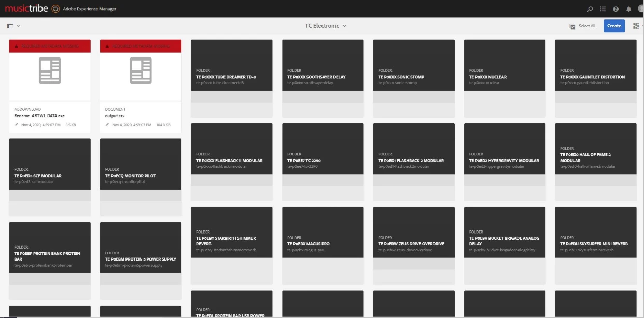Toggle the left rail panel icon
Image resolution: width=644 pixels, height=318 pixels.
pos(10,26)
